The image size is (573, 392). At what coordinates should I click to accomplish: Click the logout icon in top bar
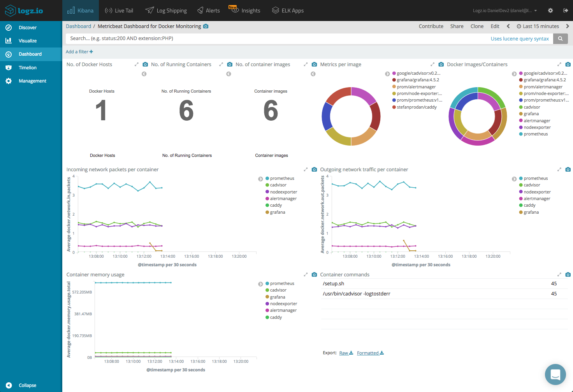(x=566, y=11)
